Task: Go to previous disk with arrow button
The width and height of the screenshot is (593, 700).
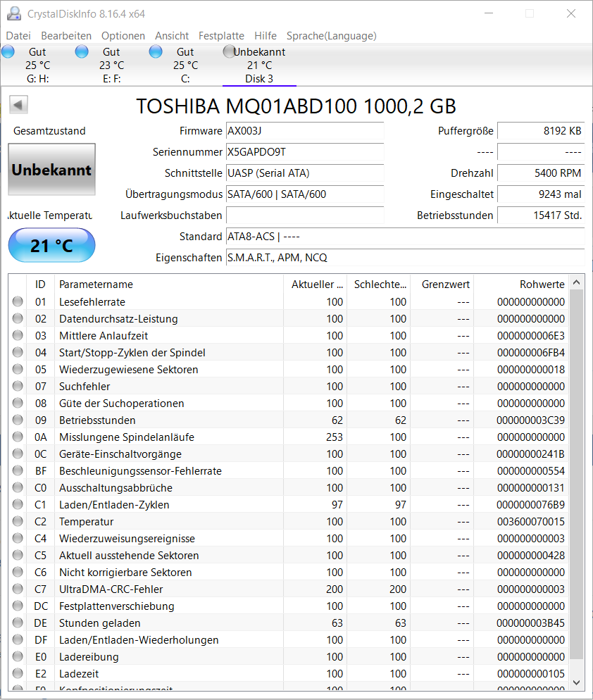Action: 18,105
